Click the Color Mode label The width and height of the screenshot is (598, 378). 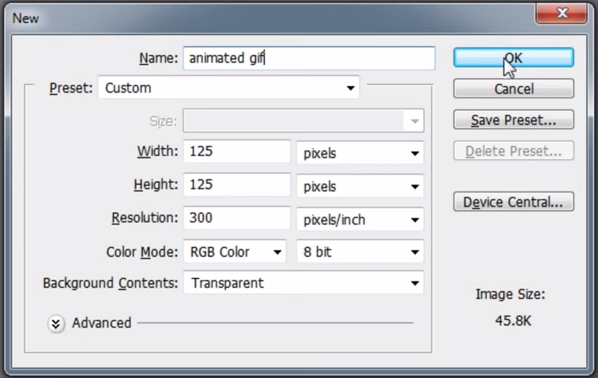(142, 252)
